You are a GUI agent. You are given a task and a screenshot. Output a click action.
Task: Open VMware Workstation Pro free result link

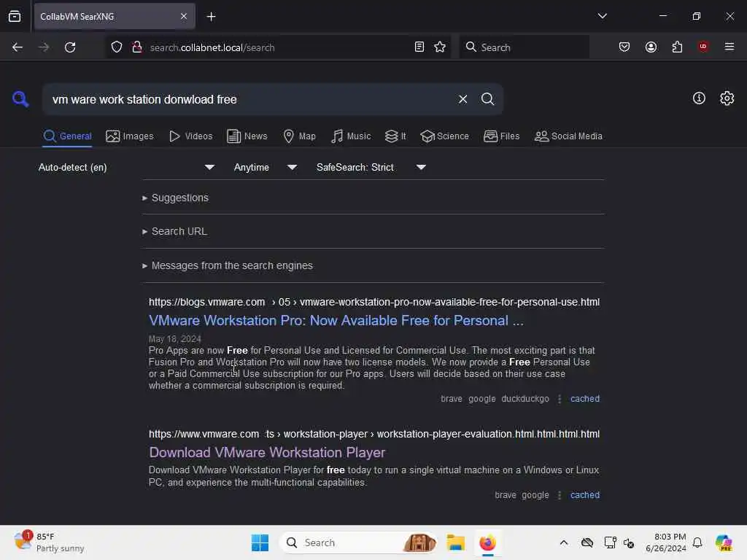[x=336, y=321]
